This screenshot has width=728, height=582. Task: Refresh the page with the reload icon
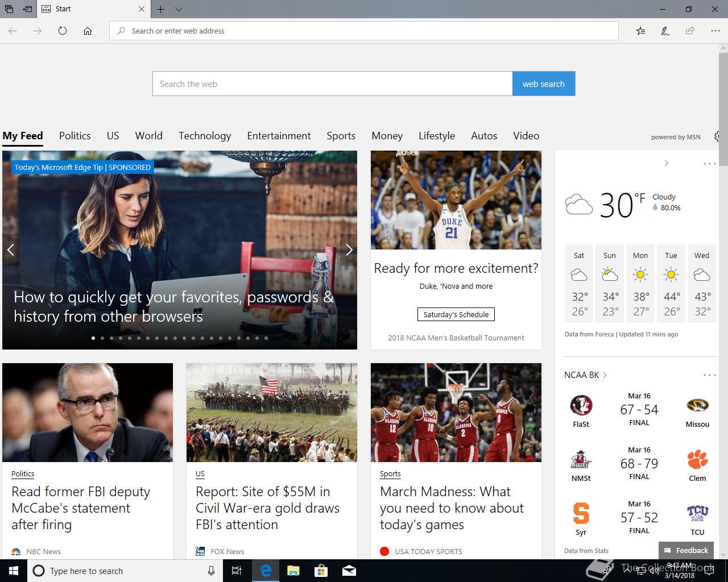pyautogui.click(x=63, y=31)
